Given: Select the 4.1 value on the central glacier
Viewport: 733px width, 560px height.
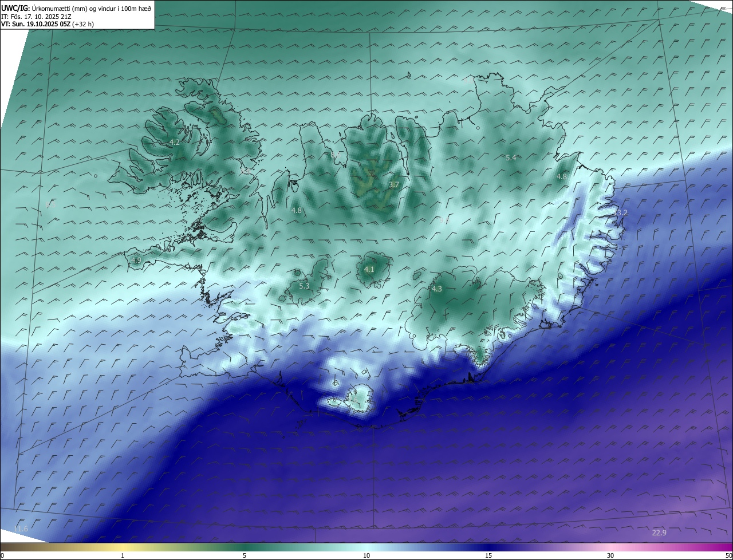Looking at the screenshot, I should click(369, 269).
